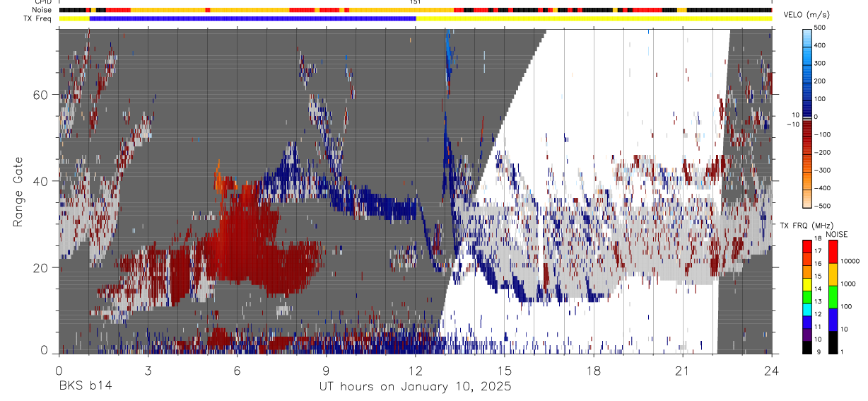Click the '-200' label on velocity scale
The image size is (868, 401).
[x=821, y=152]
